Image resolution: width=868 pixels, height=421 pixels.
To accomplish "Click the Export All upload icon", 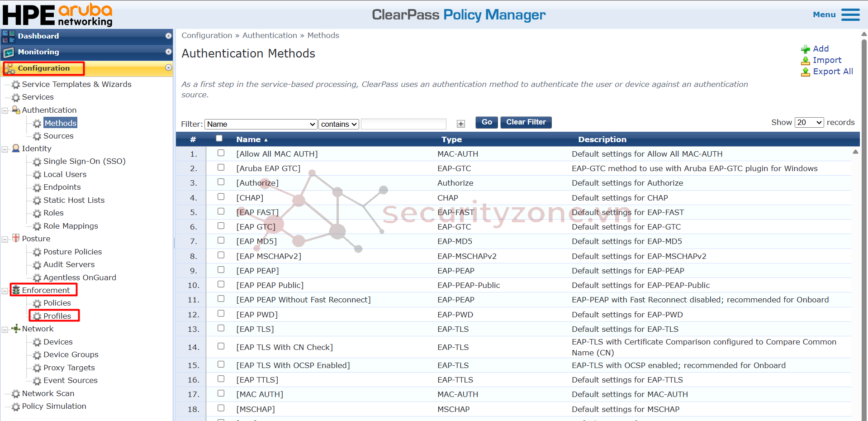I will click(806, 72).
